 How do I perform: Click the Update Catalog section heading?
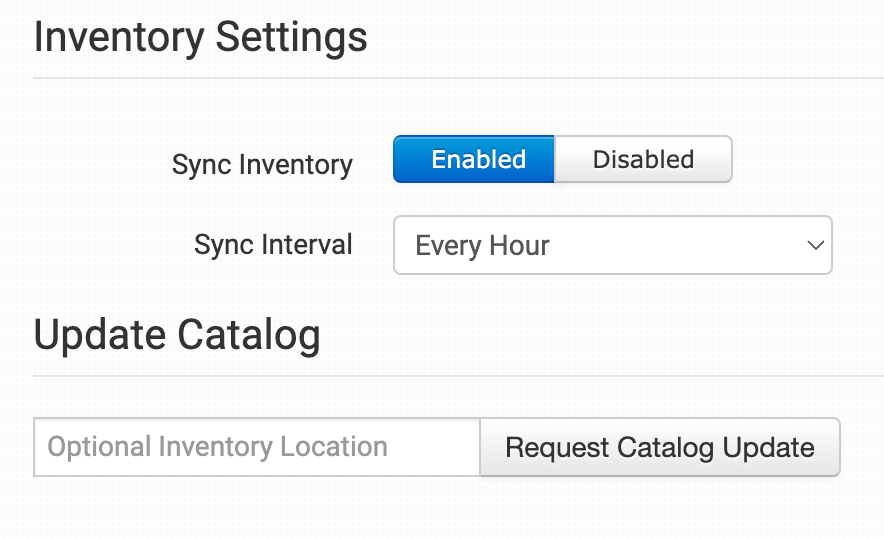(177, 335)
